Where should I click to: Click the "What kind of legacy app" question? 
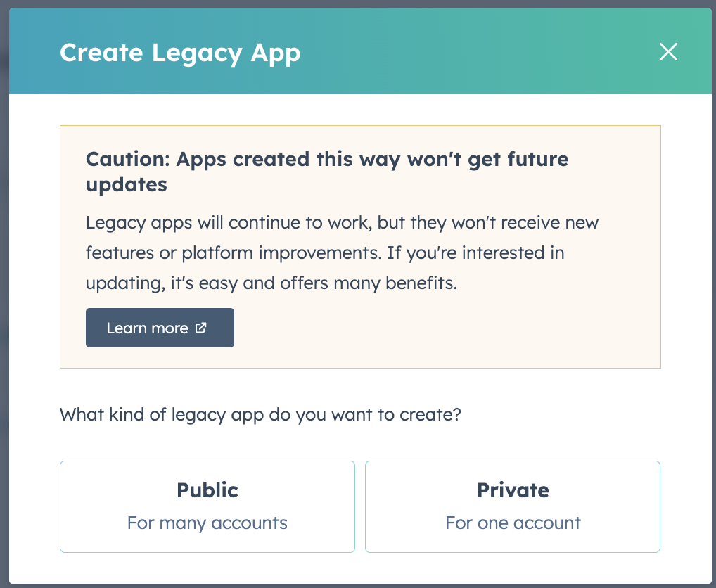260,414
